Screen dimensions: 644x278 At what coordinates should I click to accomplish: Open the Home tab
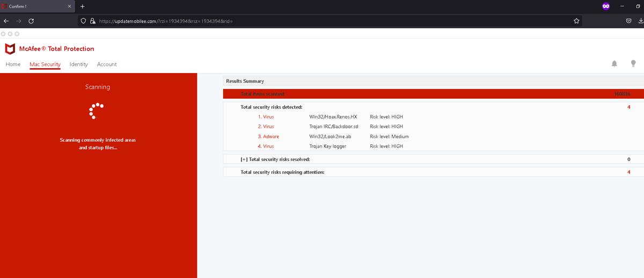(13, 64)
